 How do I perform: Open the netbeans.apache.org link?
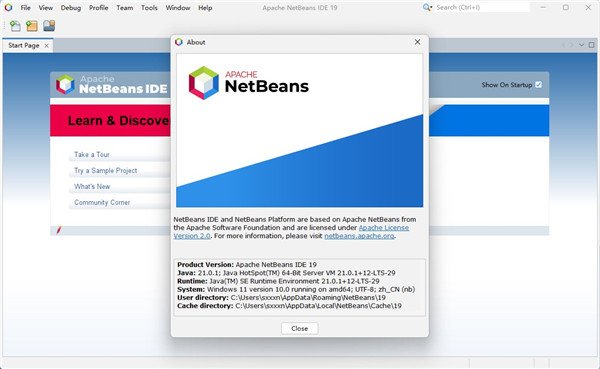359,236
